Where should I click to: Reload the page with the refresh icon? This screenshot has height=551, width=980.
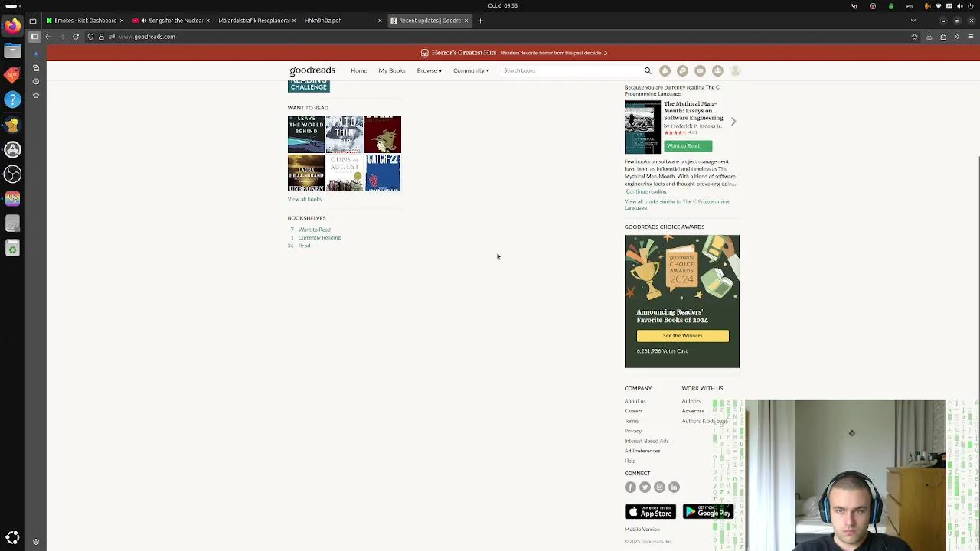pos(76,37)
